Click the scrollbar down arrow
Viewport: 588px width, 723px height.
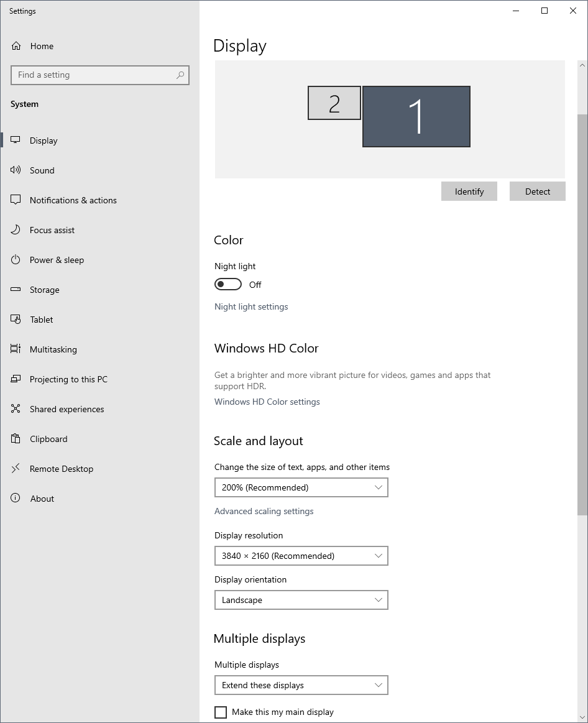pyautogui.click(x=582, y=717)
